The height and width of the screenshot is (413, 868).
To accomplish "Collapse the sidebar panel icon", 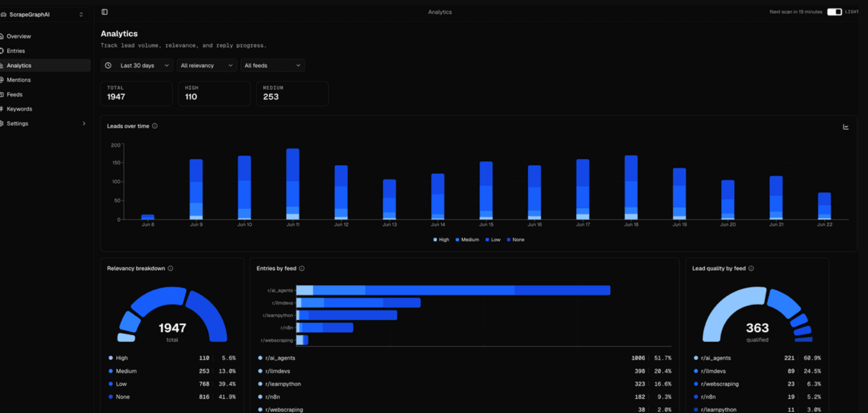I will click(105, 12).
